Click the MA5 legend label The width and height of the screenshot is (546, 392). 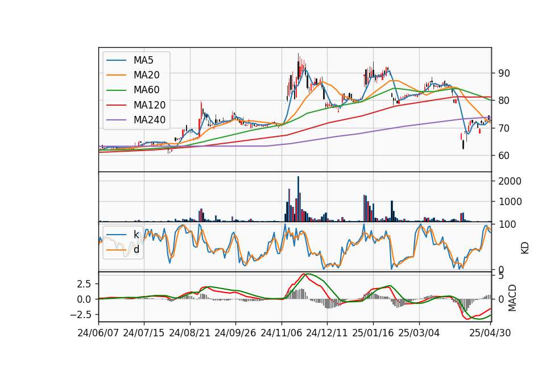143,60
